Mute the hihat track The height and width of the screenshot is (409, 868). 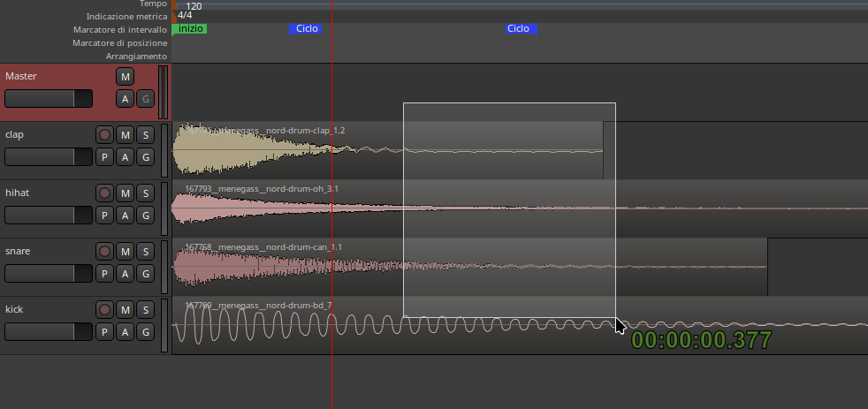coord(126,193)
